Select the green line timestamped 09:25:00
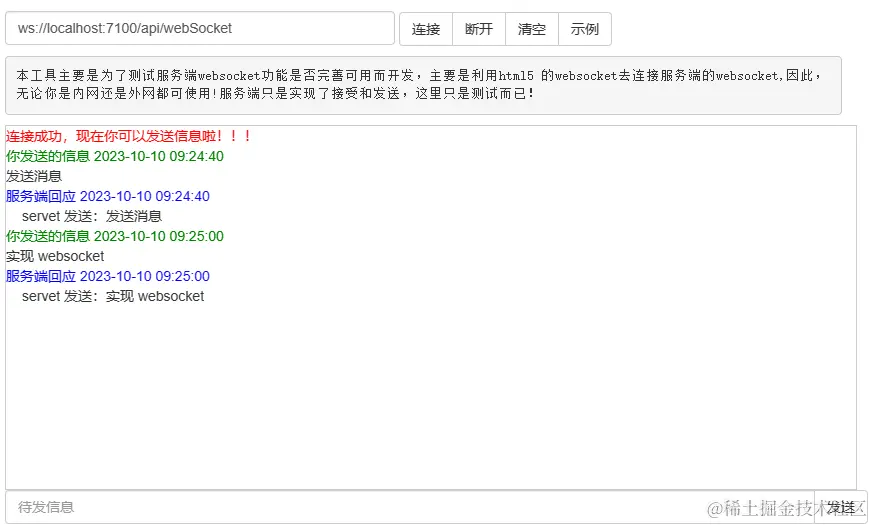 tap(115, 237)
